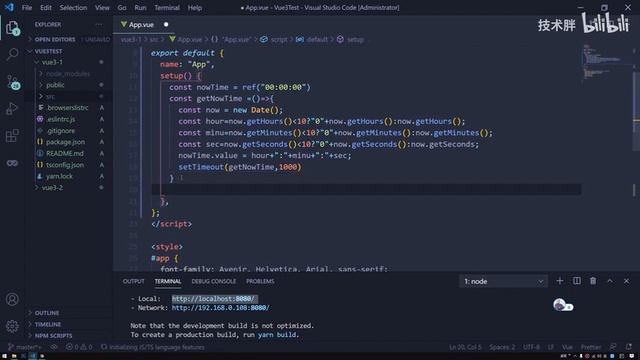Create a new terminal with the plus icon
This screenshot has width=640, height=360.
click(x=560, y=281)
